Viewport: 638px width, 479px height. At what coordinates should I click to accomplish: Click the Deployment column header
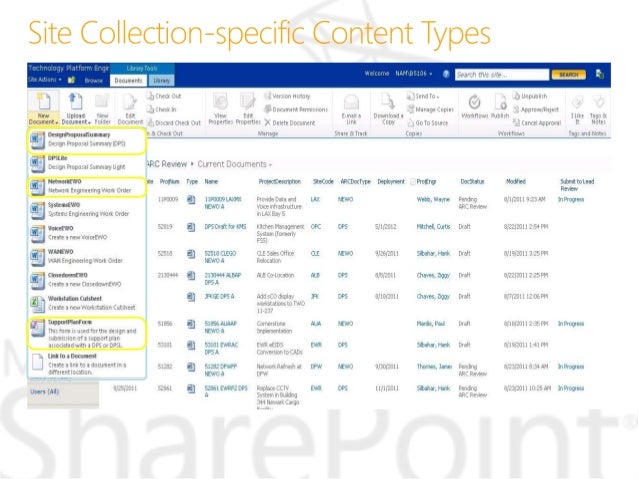click(x=391, y=182)
